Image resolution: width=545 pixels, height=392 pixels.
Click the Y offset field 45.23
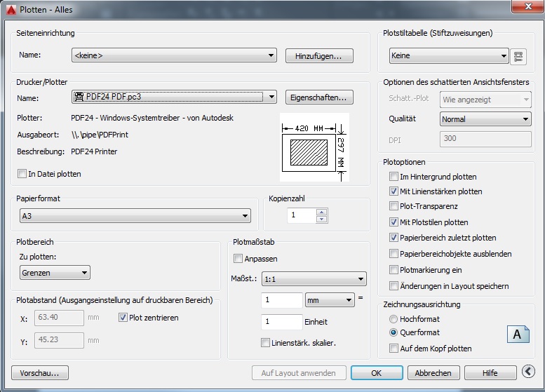(x=59, y=340)
